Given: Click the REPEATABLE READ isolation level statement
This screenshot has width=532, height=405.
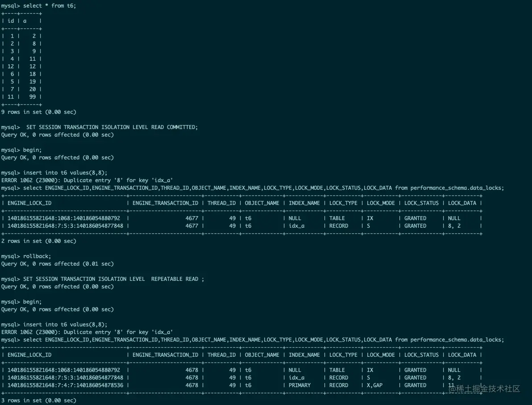Looking at the screenshot, I should [114, 279].
